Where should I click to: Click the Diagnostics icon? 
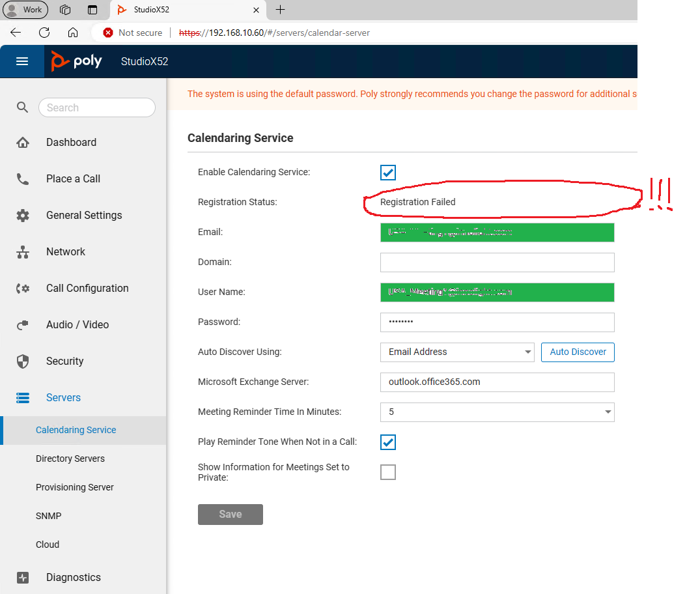23,578
